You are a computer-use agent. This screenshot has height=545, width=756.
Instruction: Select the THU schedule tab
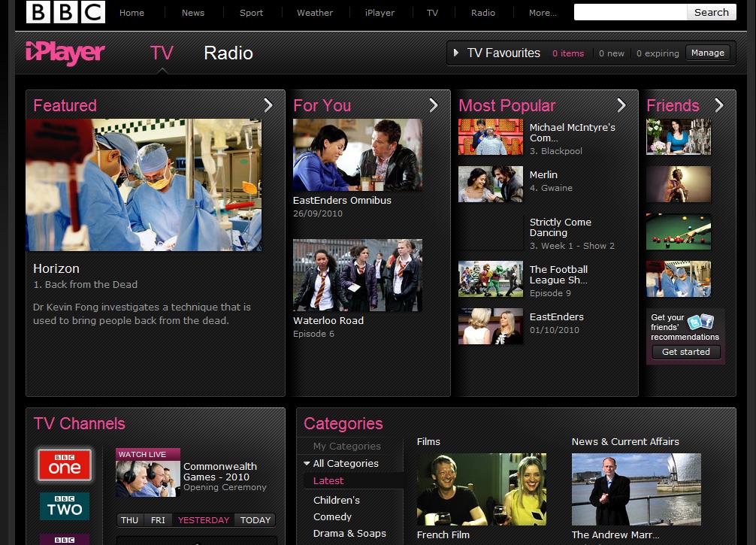130,520
